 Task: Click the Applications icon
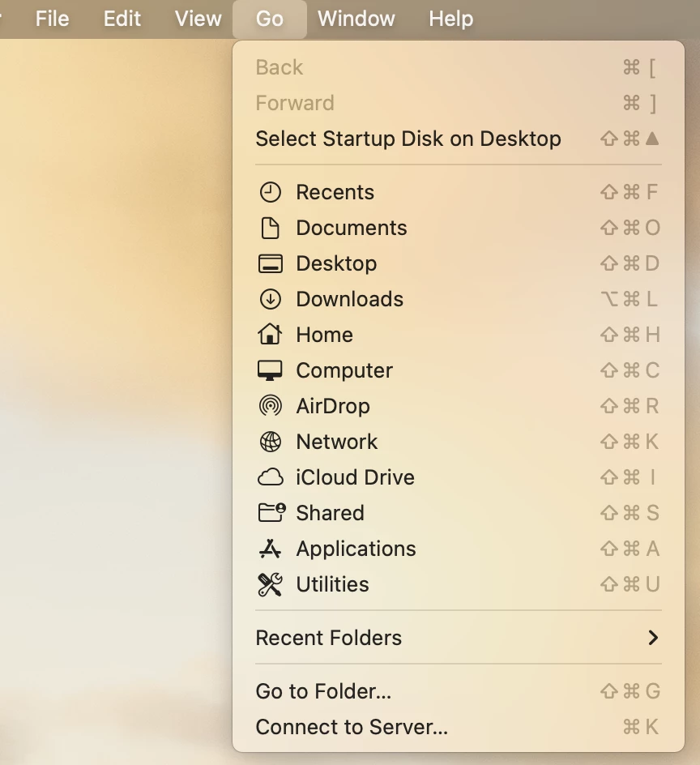coord(270,549)
